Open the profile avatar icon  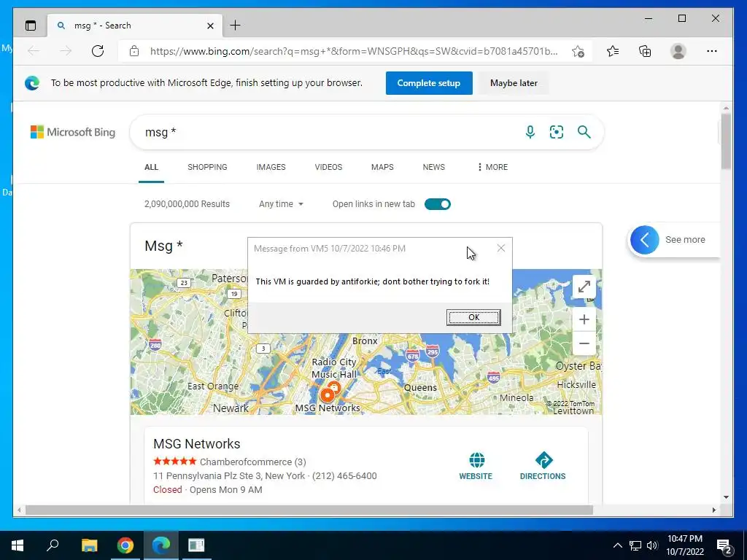678,51
